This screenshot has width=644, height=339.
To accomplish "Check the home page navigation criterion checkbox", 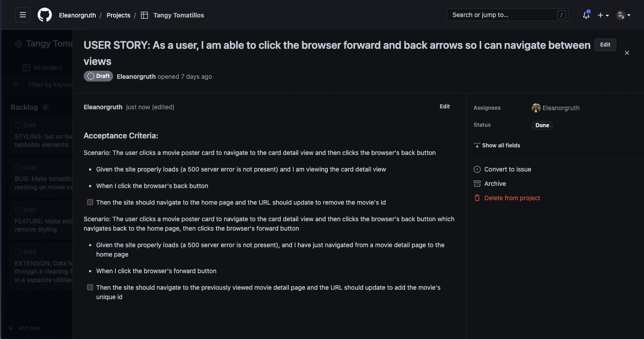I will tap(90, 202).
